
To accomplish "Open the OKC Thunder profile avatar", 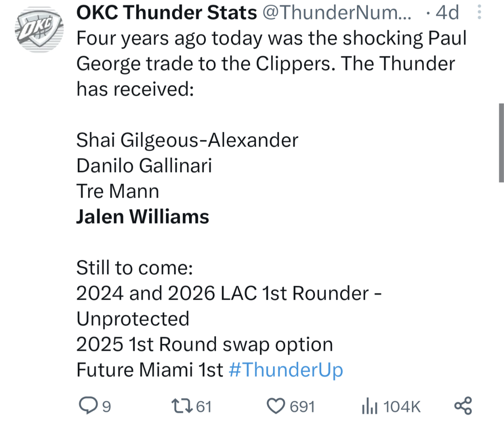I will coord(39,30).
